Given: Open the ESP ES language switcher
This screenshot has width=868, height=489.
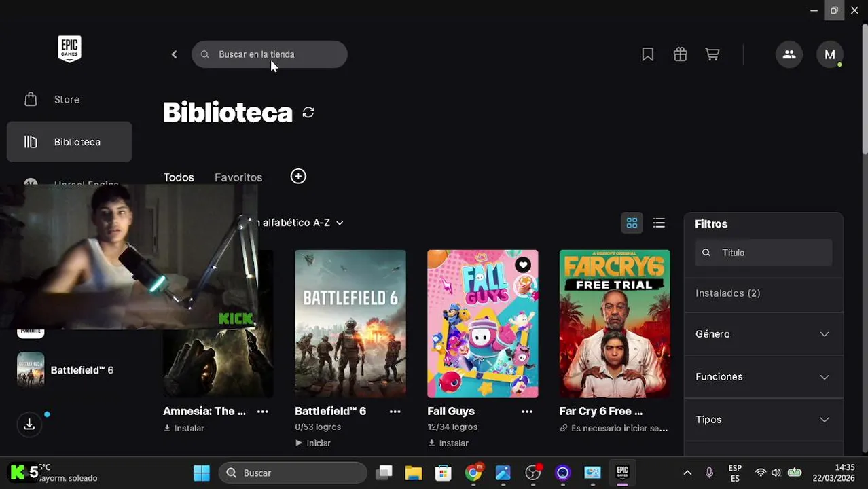Looking at the screenshot, I should coord(735,473).
